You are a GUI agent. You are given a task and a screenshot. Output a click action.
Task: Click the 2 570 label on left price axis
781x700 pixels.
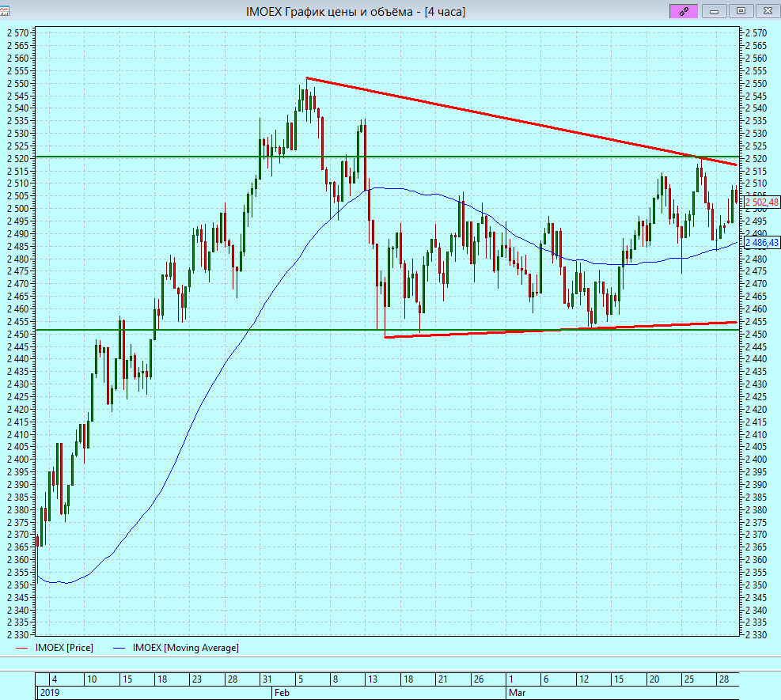pyautogui.click(x=18, y=33)
